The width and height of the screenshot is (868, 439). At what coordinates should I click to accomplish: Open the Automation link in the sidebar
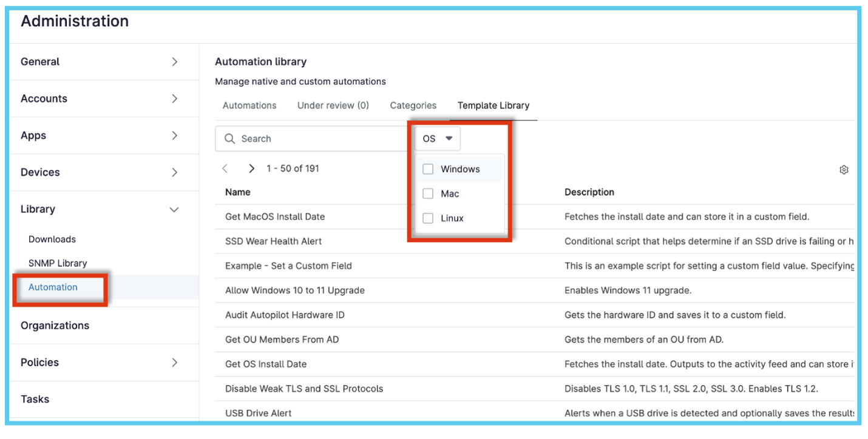tap(53, 287)
